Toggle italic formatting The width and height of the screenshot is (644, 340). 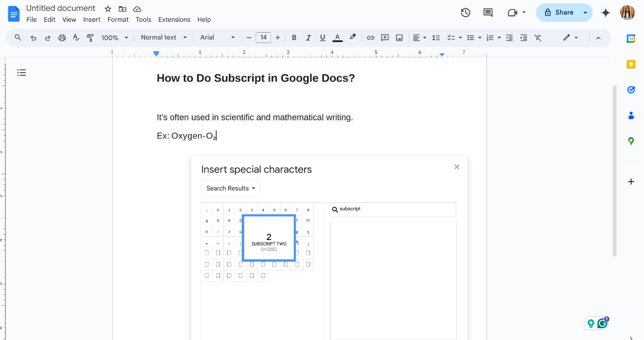308,37
